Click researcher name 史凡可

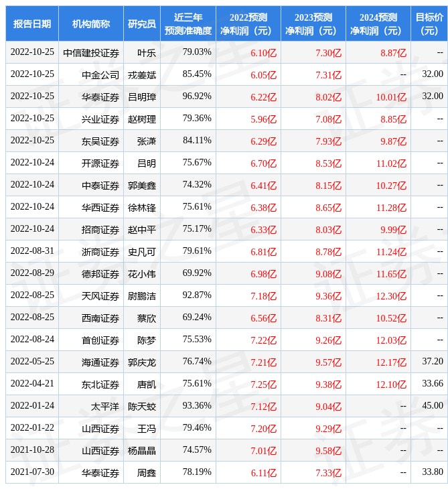[x=142, y=252]
